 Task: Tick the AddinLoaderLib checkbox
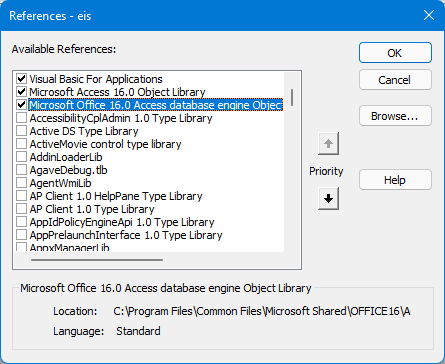click(22, 157)
